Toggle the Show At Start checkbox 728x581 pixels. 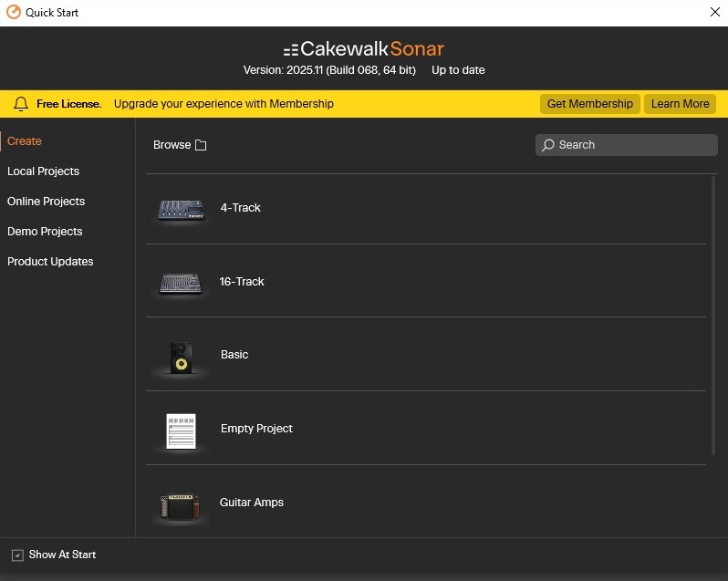[x=17, y=555]
